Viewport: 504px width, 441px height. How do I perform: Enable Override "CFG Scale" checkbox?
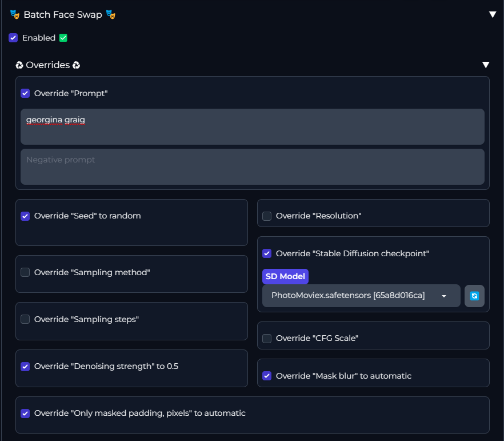tap(267, 338)
